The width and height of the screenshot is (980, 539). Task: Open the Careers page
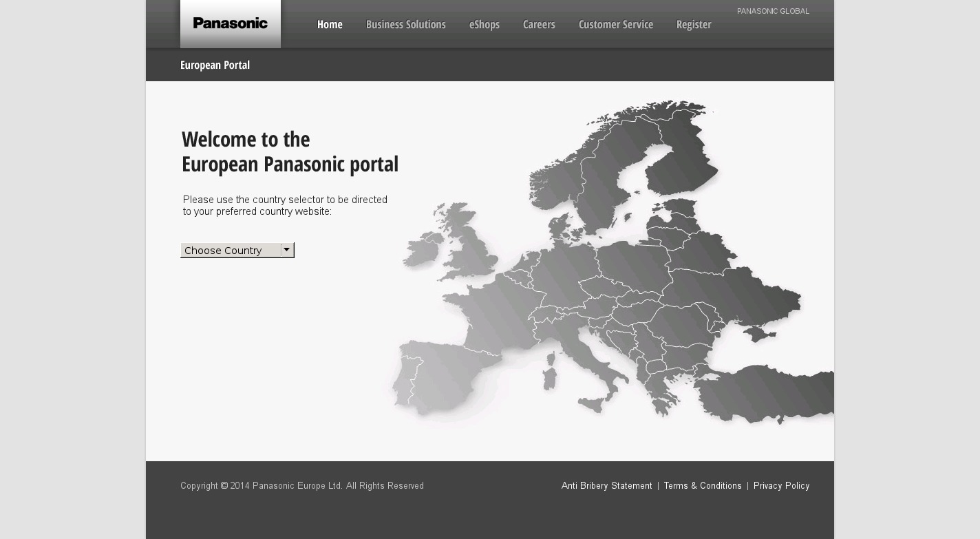click(538, 25)
